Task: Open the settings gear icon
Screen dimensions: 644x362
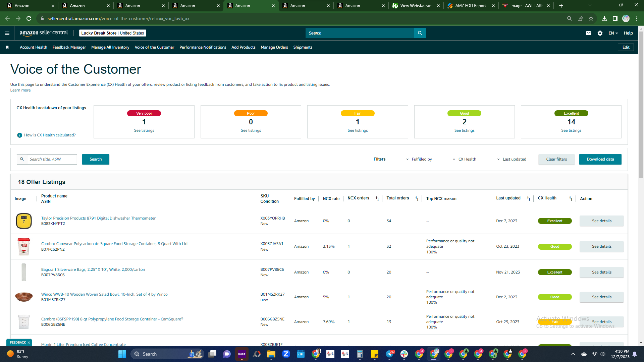Action: click(x=600, y=33)
